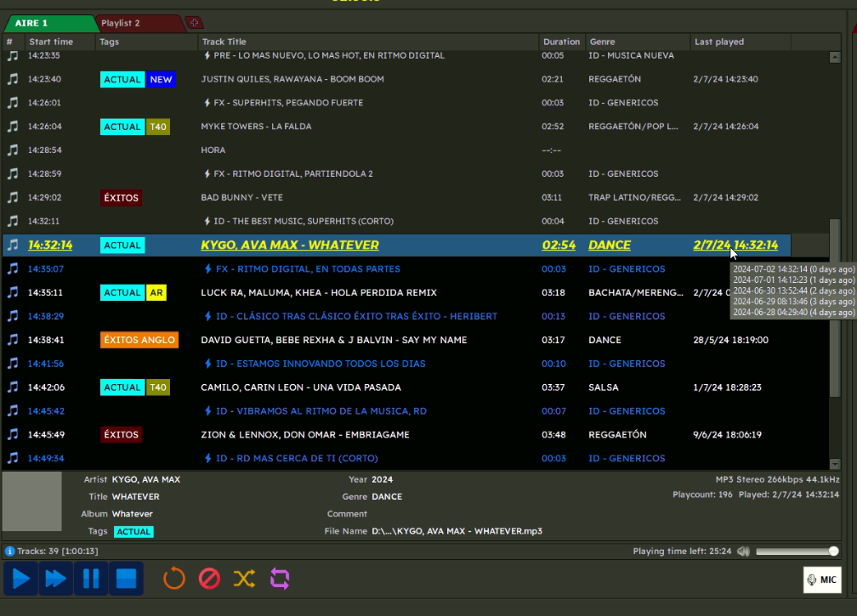This screenshot has width=857, height=616.
Task: Click the red prohibition stop-after icon
Action: pyautogui.click(x=209, y=579)
